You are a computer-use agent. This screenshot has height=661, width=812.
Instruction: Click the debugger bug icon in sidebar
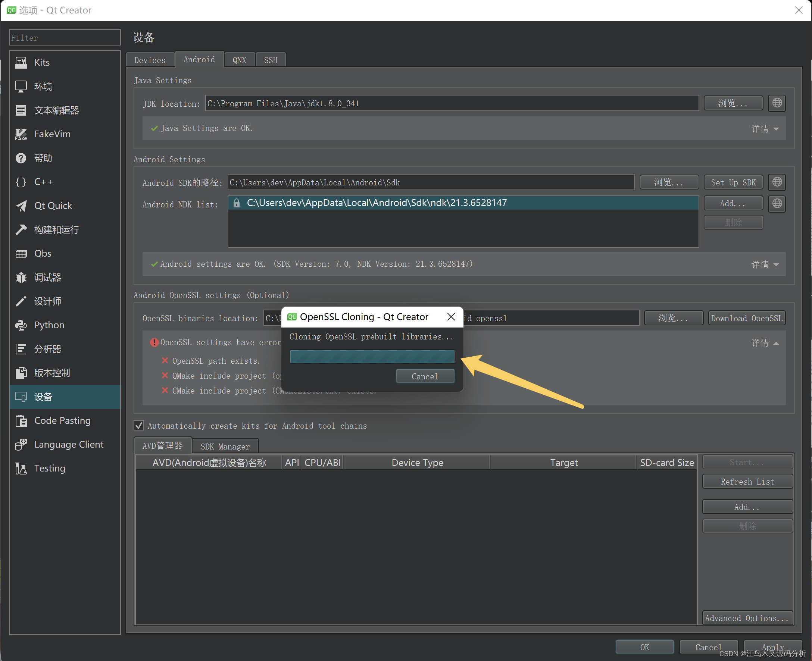[x=21, y=278]
